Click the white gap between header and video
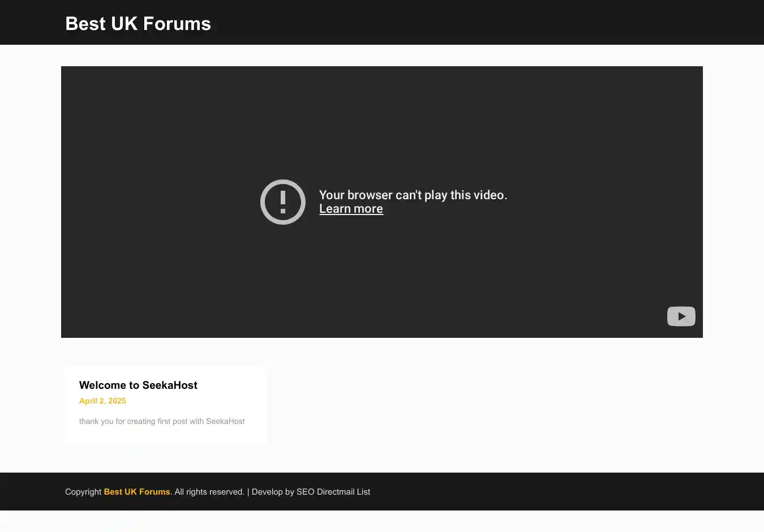 coord(382,55)
